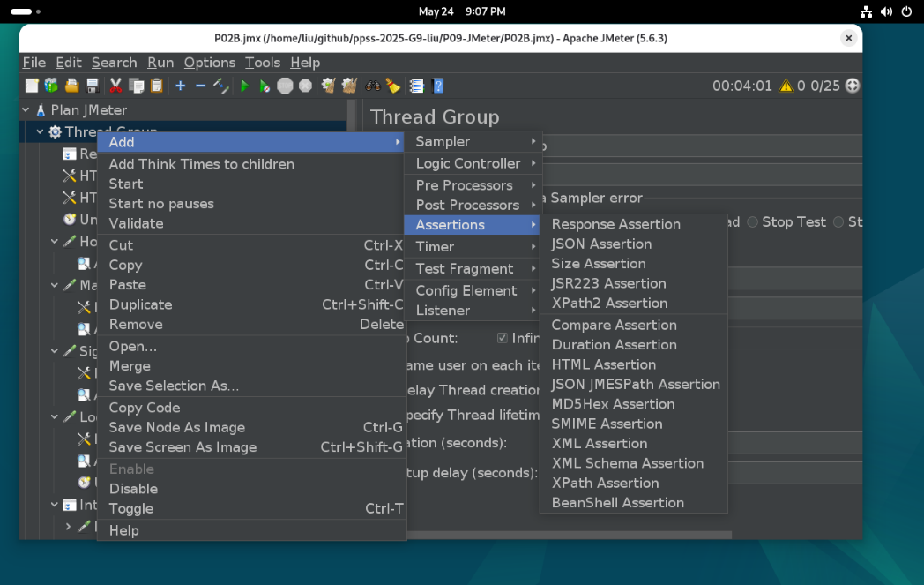Select Duration Assertion
Screen dimensions: 924x585
633,345
